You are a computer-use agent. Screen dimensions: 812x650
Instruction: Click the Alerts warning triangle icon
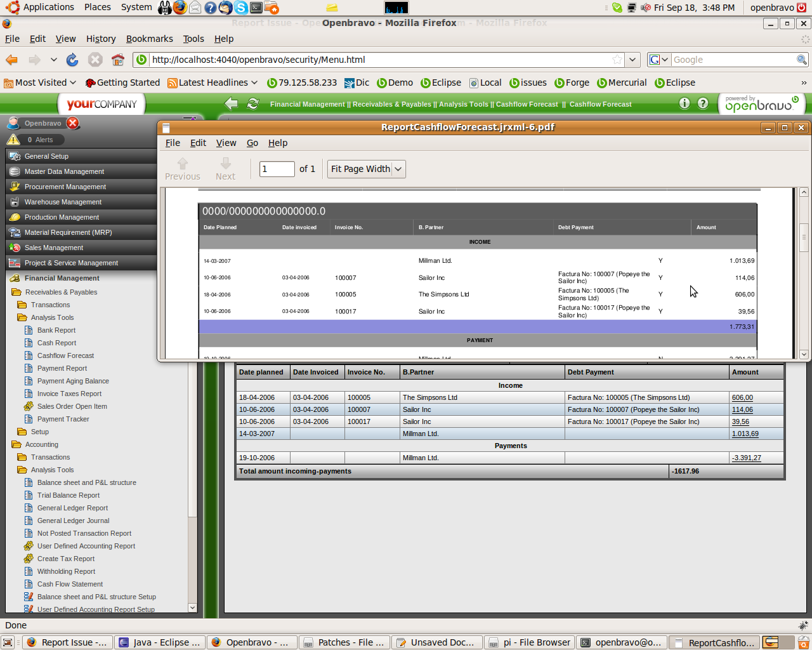[13, 140]
